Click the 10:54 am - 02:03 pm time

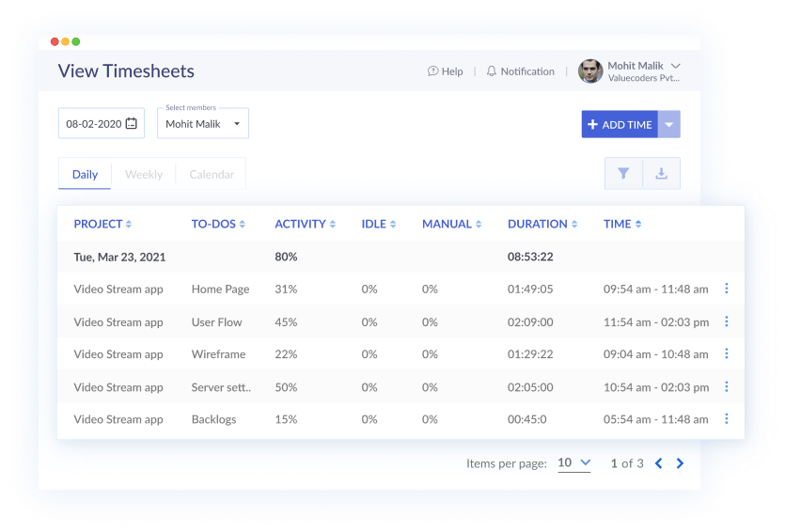coord(656,387)
